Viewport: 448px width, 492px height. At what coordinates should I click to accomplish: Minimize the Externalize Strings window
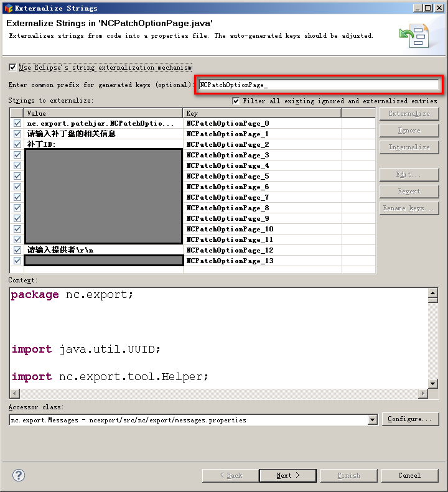[418, 8]
